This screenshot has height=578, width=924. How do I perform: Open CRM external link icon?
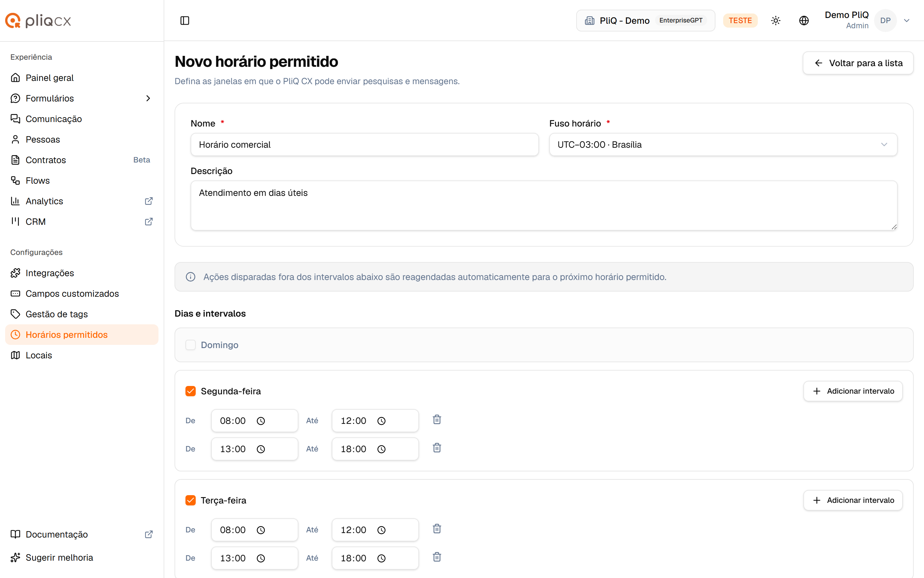point(149,222)
